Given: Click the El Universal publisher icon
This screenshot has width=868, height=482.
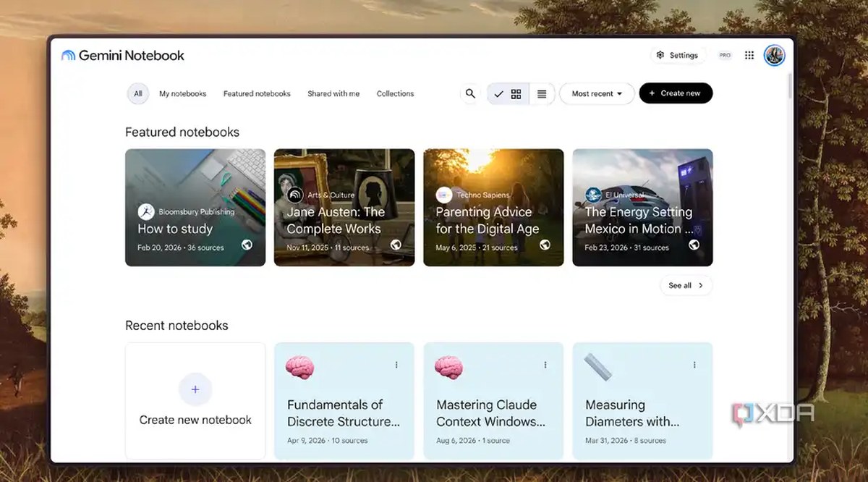Looking at the screenshot, I should pyautogui.click(x=593, y=195).
